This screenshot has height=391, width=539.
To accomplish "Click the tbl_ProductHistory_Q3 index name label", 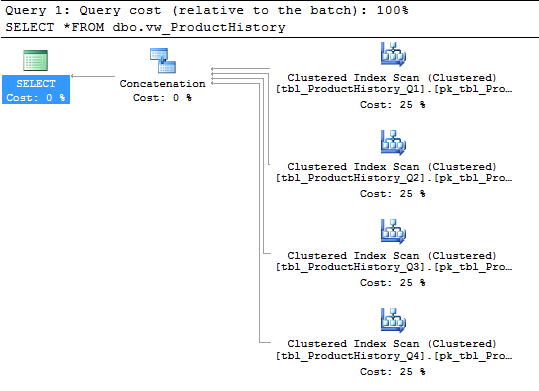I will 394,267.
